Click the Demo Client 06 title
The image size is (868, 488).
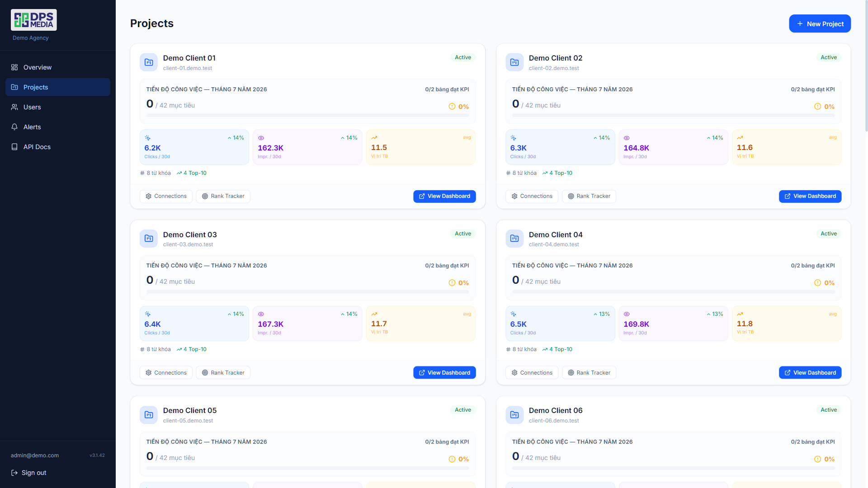(x=556, y=410)
